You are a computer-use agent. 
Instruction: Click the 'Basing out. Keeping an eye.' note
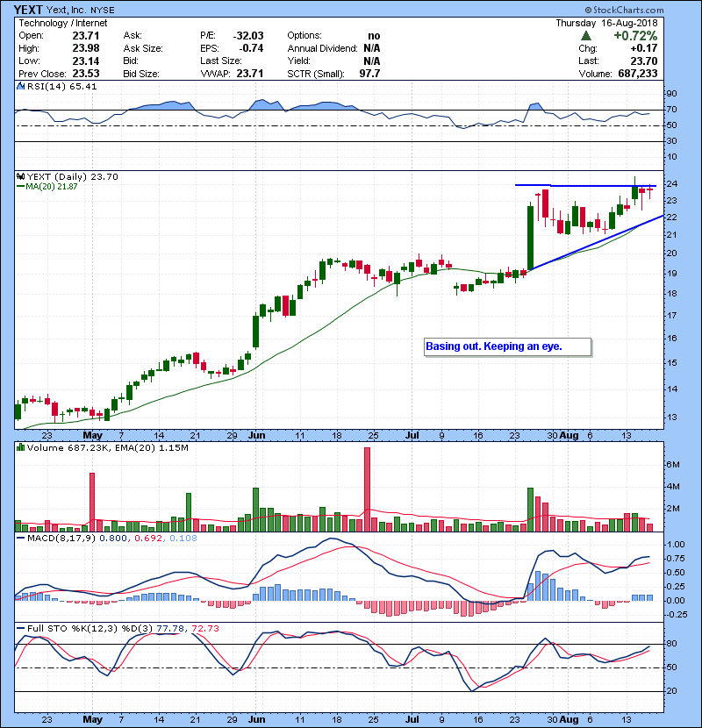tap(508, 346)
